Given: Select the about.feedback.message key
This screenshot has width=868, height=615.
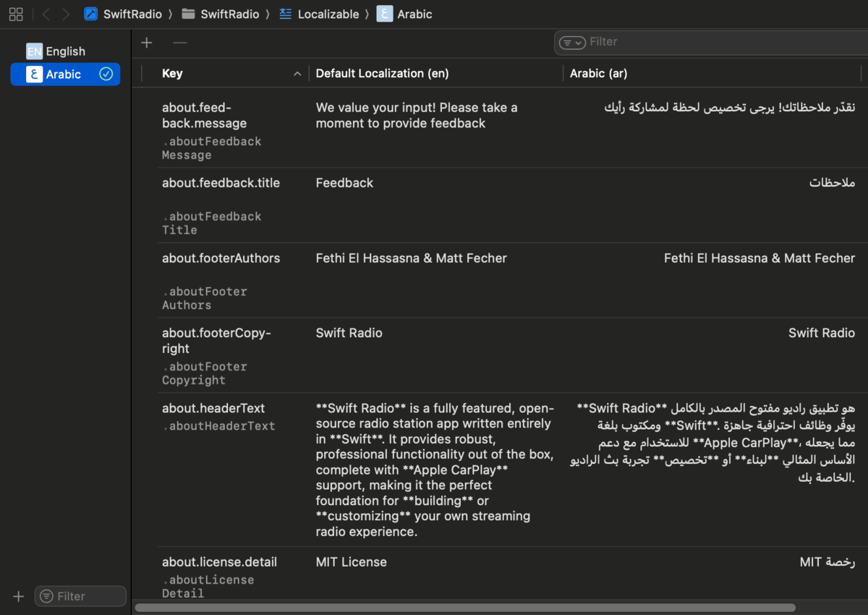Looking at the screenshot, I should [x=204, y=115].
